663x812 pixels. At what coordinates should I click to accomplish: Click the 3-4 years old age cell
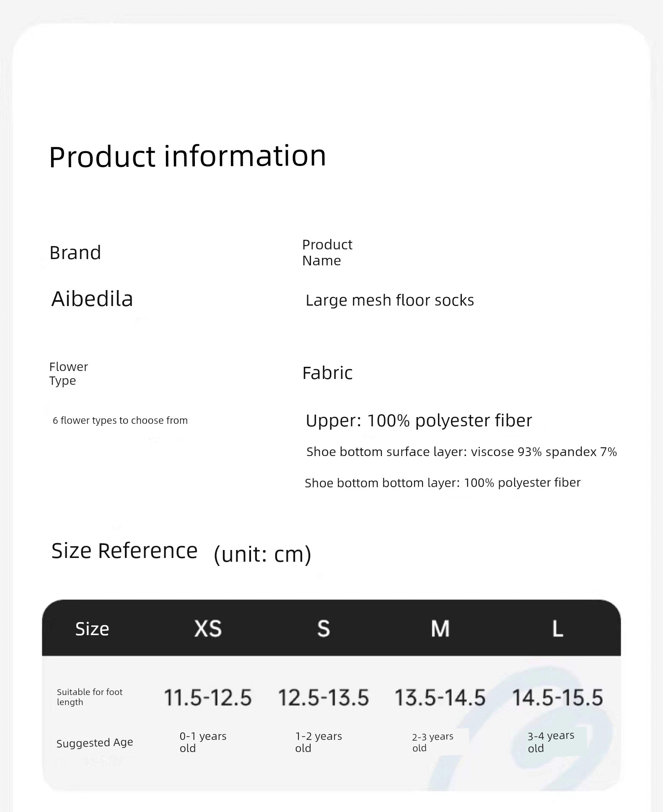tap(551, 742)
